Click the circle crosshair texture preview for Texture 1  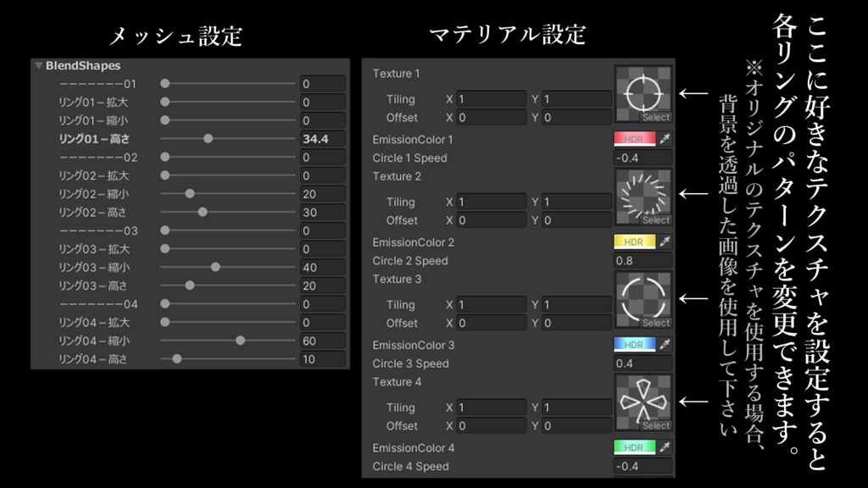pyautogui.click(x=642, y=91)
